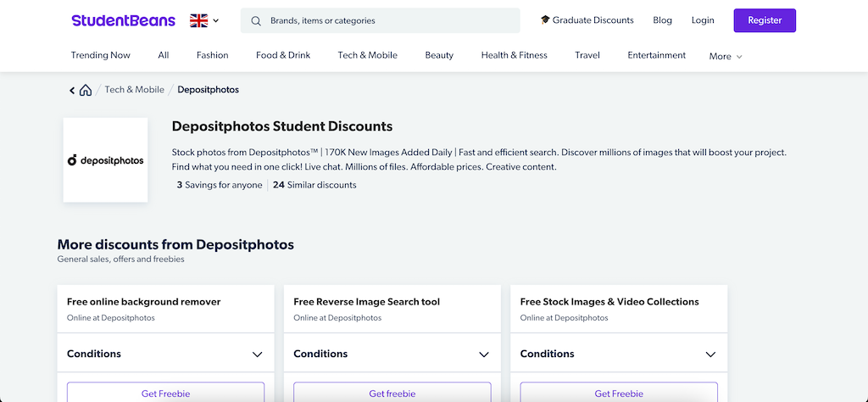Open the Travel category
Viewport: 868px width, 402px height.
tap(587, 55)
